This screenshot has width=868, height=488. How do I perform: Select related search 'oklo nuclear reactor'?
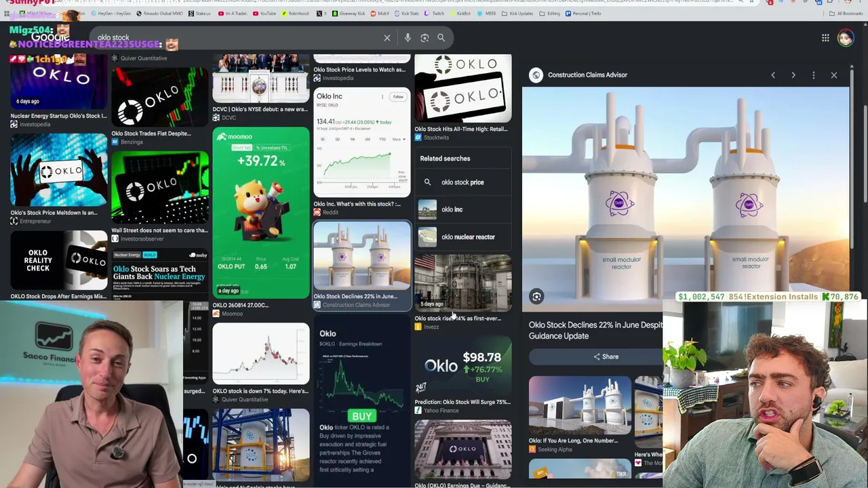(462, 237)
